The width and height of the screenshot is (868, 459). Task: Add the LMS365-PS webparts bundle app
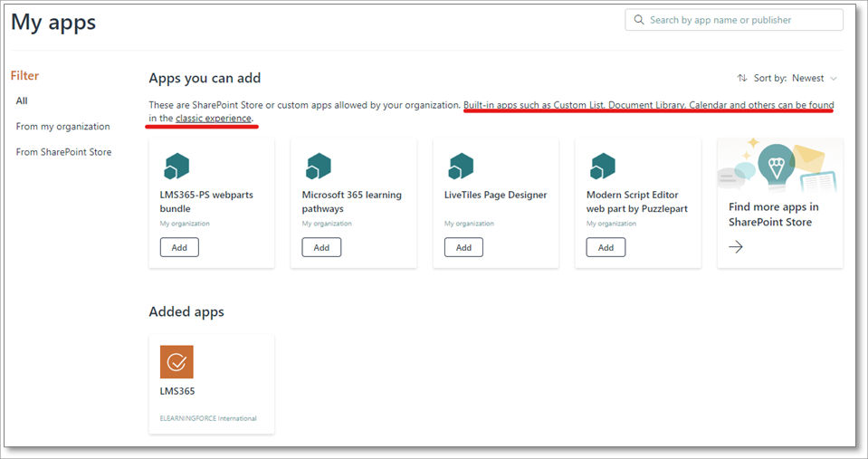click(179, 247)
